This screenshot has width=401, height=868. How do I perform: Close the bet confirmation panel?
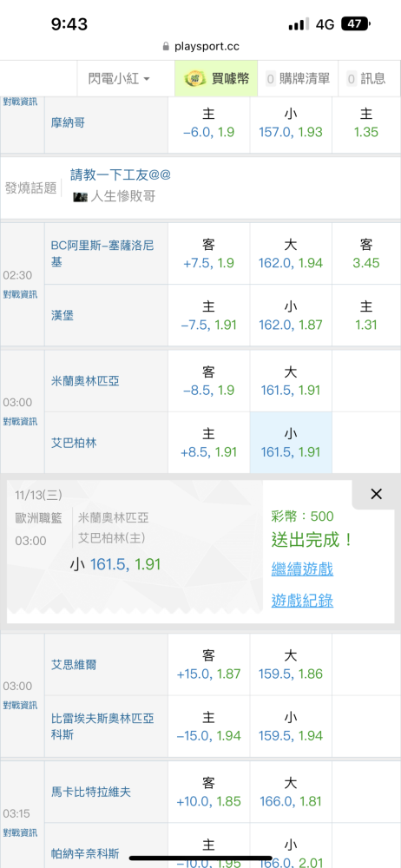pyautogui.click(x=376, y=495)
